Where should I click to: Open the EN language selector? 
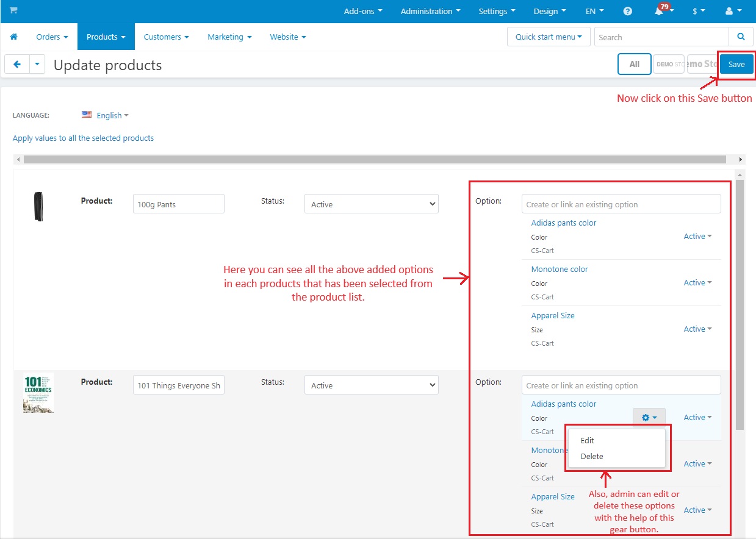(594, 12)
